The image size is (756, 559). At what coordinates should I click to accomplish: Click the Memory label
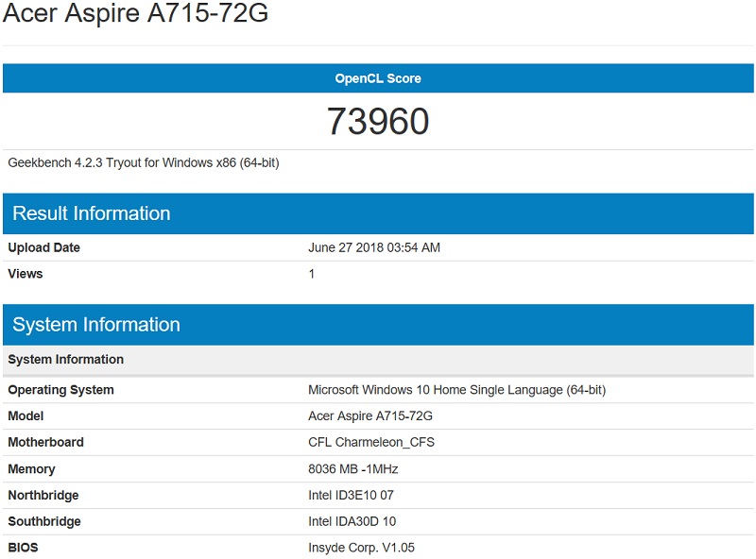[x=31, y=469]
